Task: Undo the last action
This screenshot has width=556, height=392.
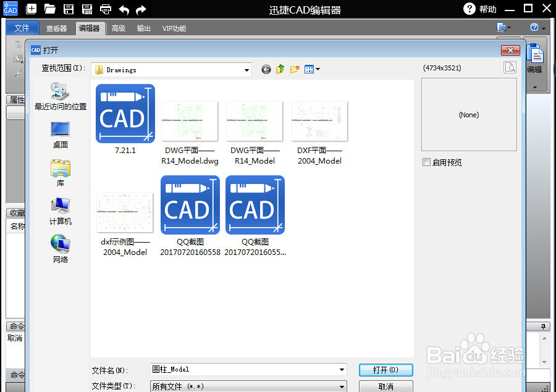Action: point(124,9)
